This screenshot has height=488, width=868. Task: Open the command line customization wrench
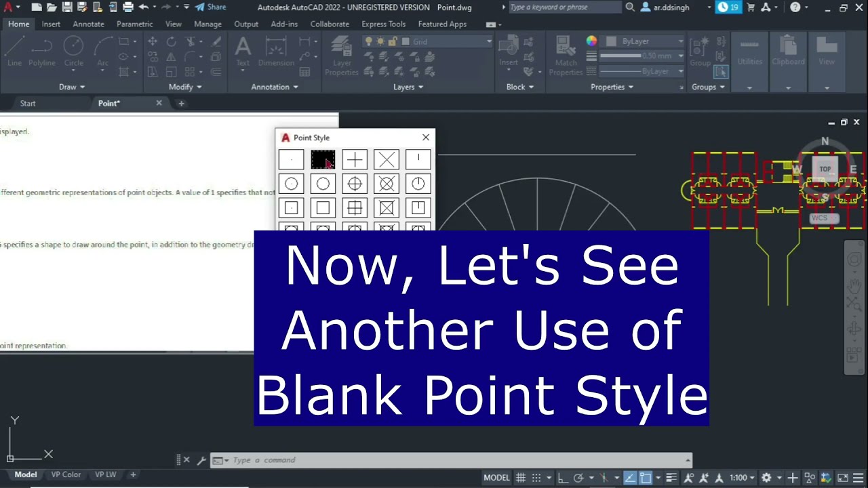click(201, 460)
